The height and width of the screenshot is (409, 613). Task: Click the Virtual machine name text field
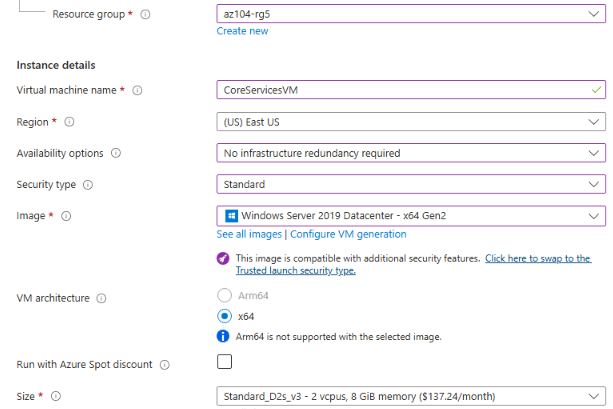click(x=400, y=91)
